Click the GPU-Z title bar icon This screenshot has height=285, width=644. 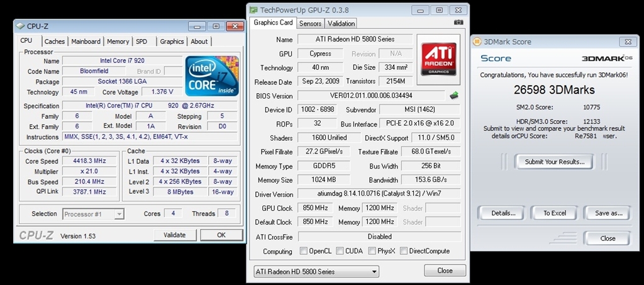[254, 10]
